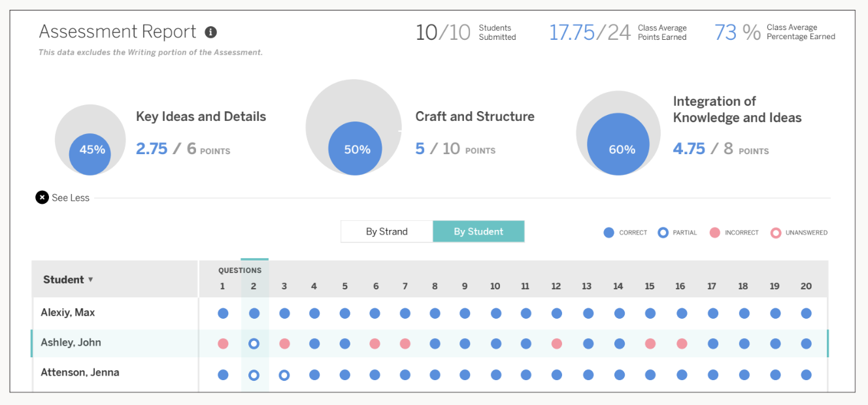The height and width of the screenshot is (405, 868).
Task: Click Max Alexiy's correct dot for question 20
Action: 806,314
